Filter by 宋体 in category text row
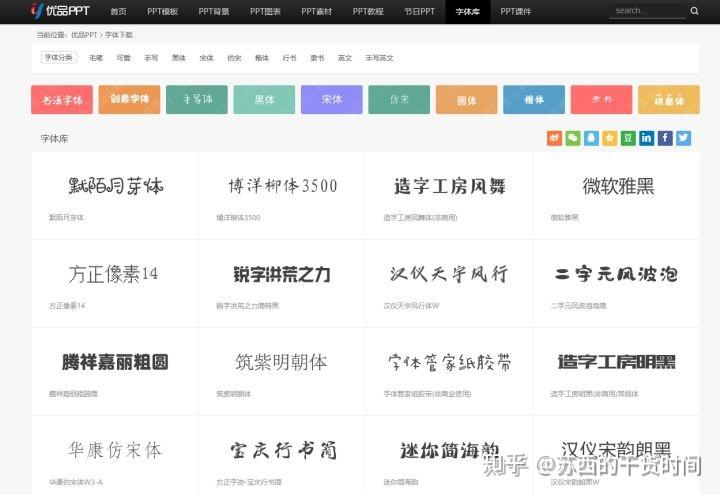This screenshot has height=495, width=720. tap(207, 58)
